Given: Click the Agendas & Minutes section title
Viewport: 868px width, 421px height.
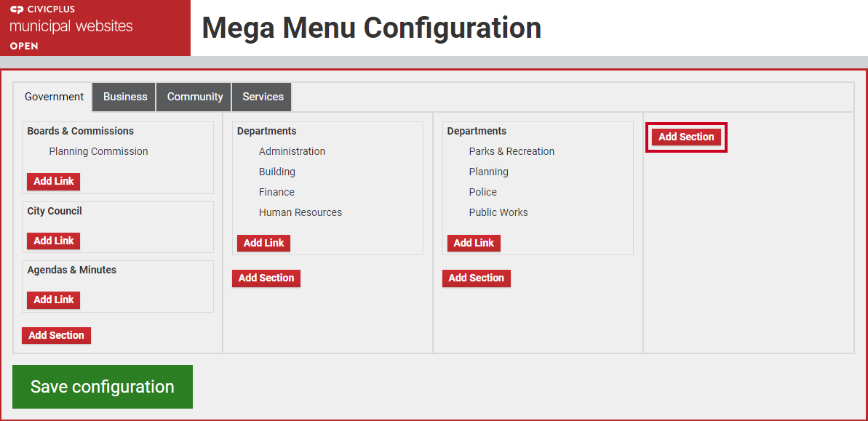Looking at the screenshot, I should [x=71, y=270].
